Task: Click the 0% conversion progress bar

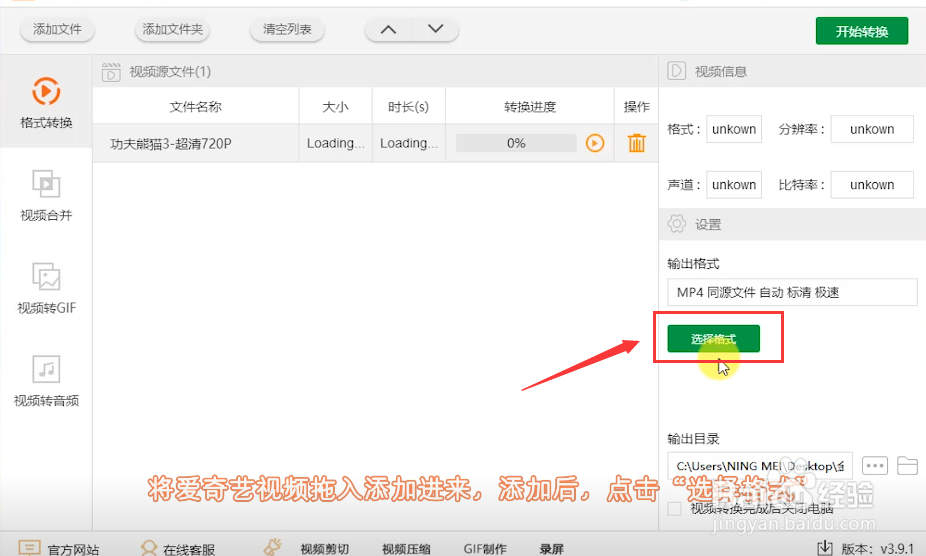Action: point(516,143)
